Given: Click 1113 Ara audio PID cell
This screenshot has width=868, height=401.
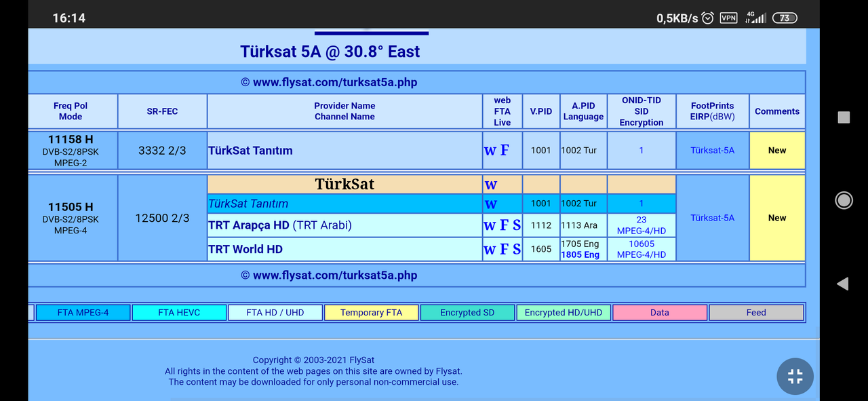Looking at the screenshot, I should point(583,225).
